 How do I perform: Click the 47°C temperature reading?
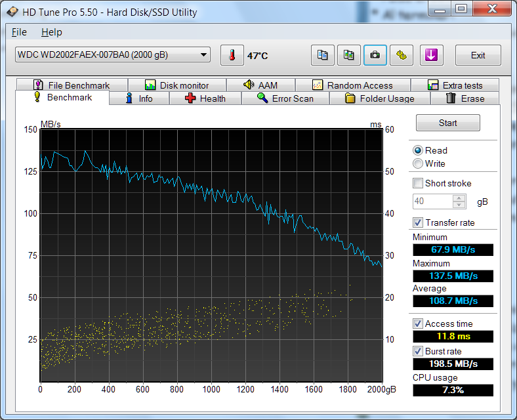[x=257, y=55]
